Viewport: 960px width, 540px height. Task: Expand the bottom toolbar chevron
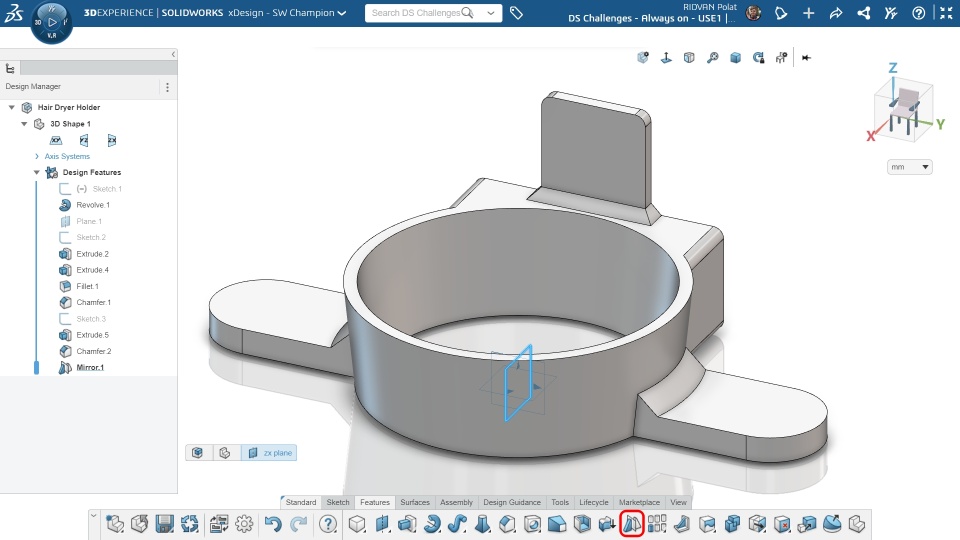tap(94, 516)
